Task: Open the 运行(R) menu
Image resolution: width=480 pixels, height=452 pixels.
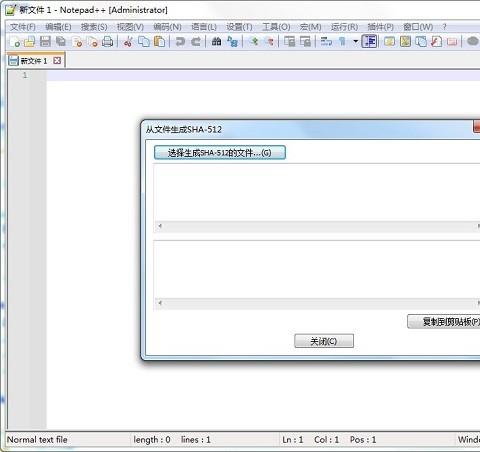Action: tap(344, 27)
